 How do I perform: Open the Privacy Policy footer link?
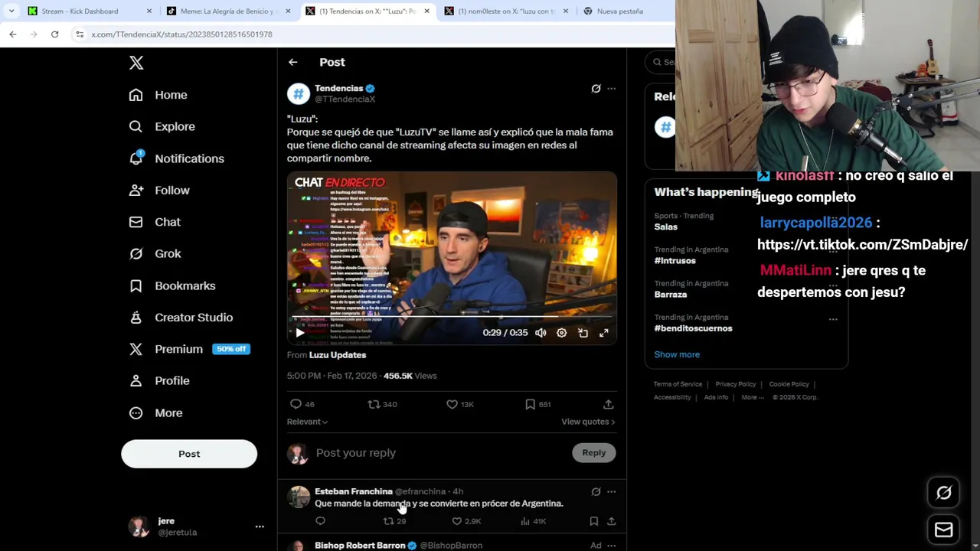(x=736, y=384)
